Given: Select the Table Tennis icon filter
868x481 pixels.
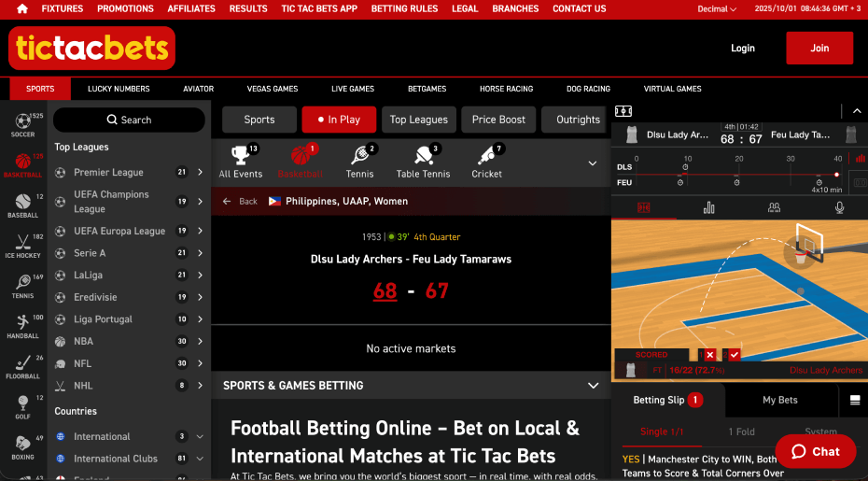Looking at the screenshot, I should (422, 161).
